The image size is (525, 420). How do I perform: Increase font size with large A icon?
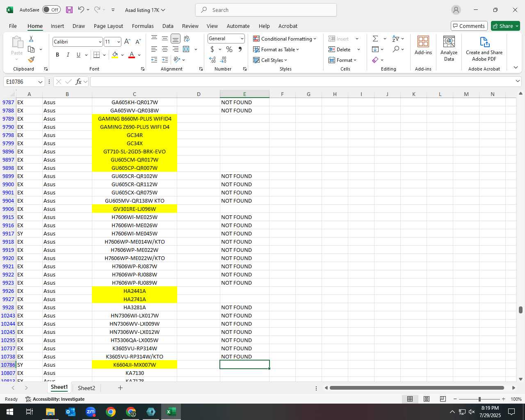pos(127,42)
